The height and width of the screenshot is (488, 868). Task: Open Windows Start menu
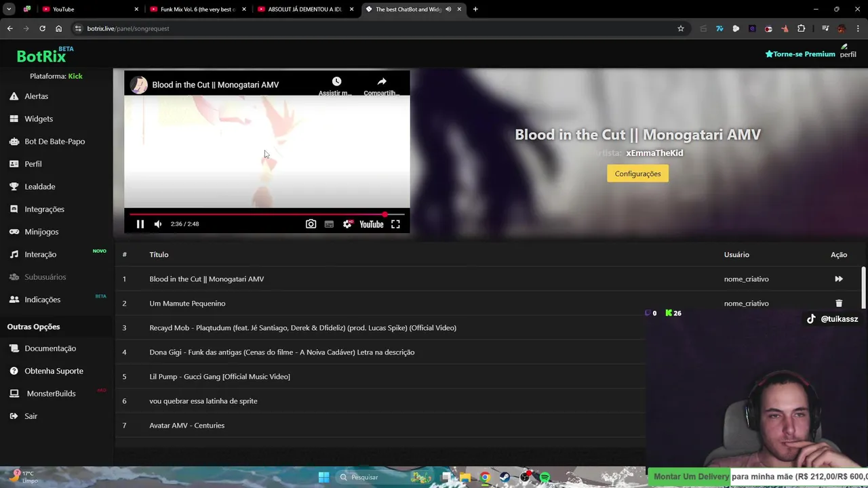point(323,477)
